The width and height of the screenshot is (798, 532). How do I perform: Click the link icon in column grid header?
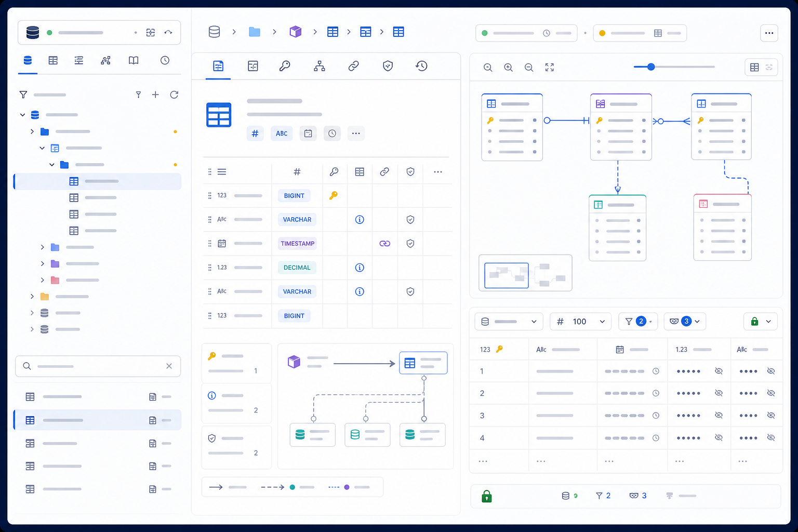(384, 172)
